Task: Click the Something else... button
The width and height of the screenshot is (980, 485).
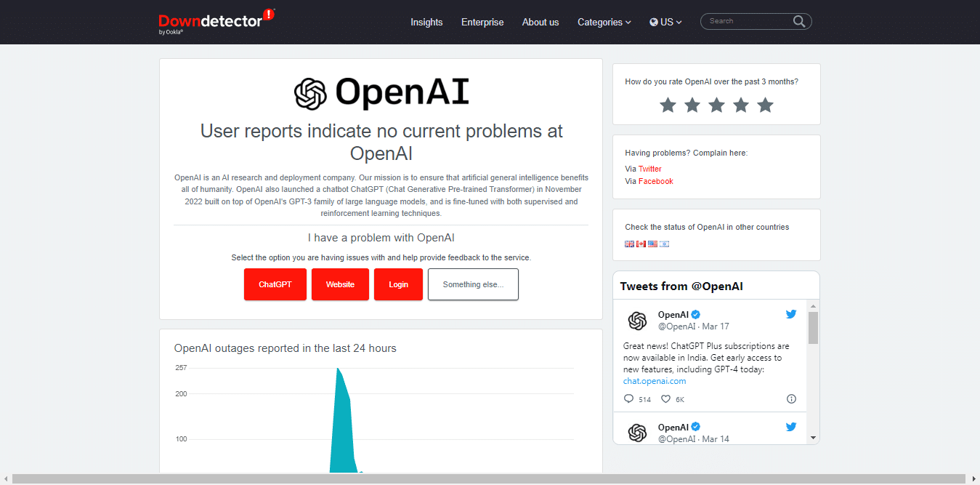Action: pos(473,284)
